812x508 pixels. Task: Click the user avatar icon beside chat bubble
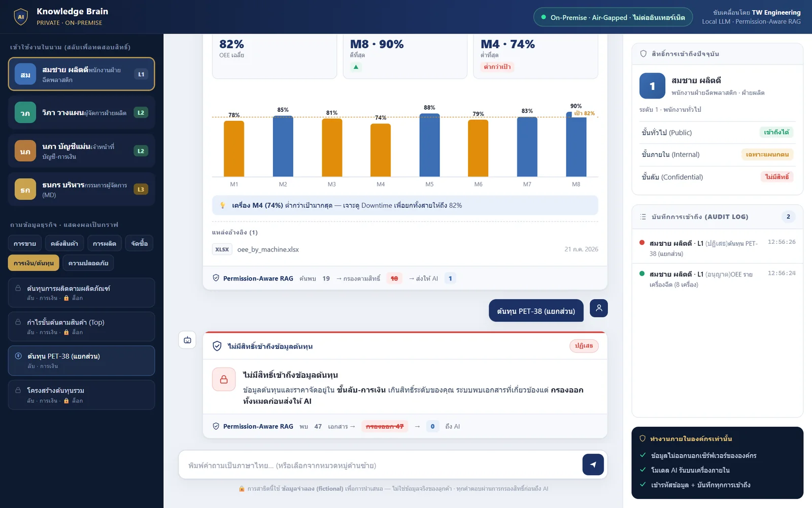click(x=599, y=308)
